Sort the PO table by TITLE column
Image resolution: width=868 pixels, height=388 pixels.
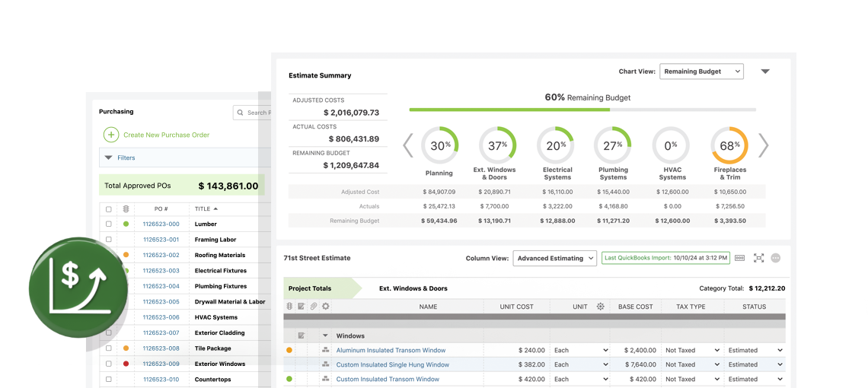pos(206,209)
